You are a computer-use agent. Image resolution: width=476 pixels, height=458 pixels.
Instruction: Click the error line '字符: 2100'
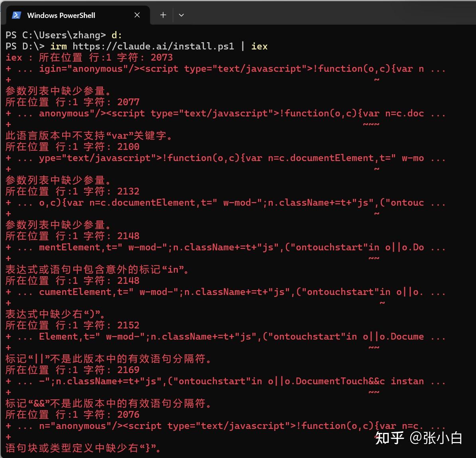click(72, 147)
